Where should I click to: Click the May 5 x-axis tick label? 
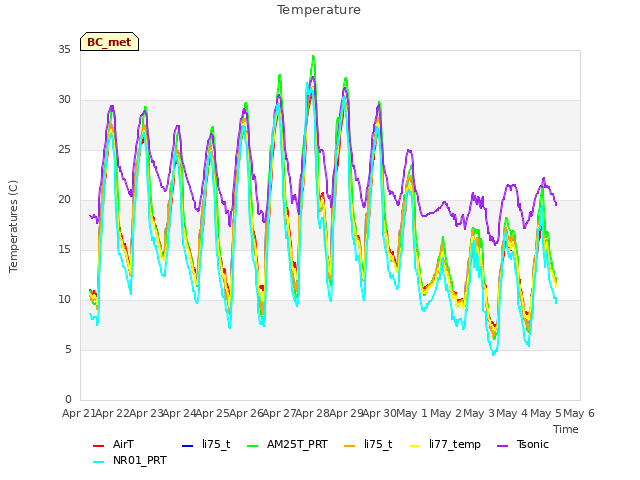click(546, 413)
